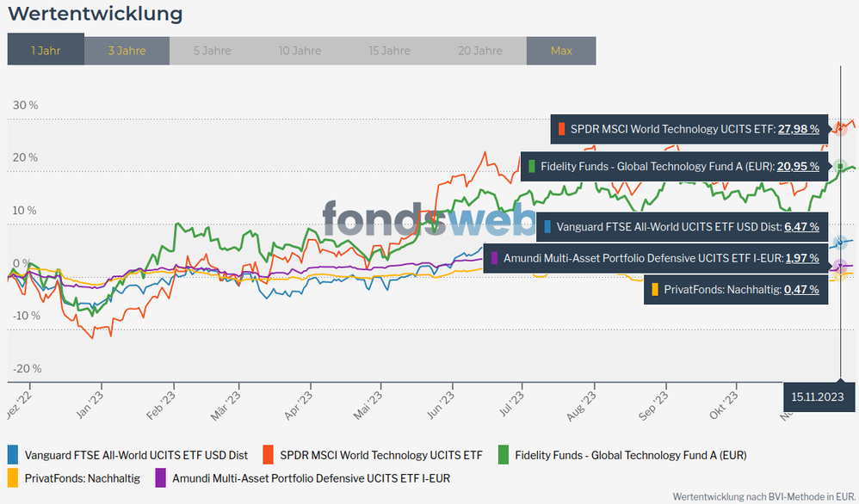The width and height of the screenshot is (859, 504).
Task: Hide Fidelity Global Technology Fund legend label
Action: pyautogui.click(x=630, y=455)
